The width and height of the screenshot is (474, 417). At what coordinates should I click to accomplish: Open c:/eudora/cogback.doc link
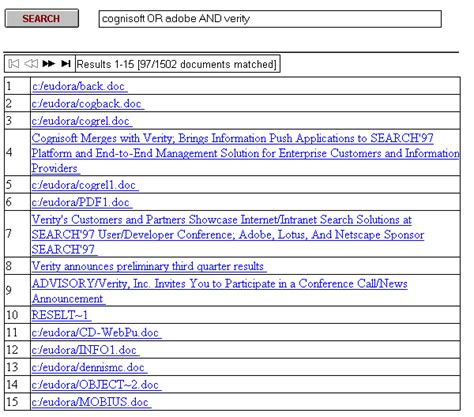(x=88, y=104)
